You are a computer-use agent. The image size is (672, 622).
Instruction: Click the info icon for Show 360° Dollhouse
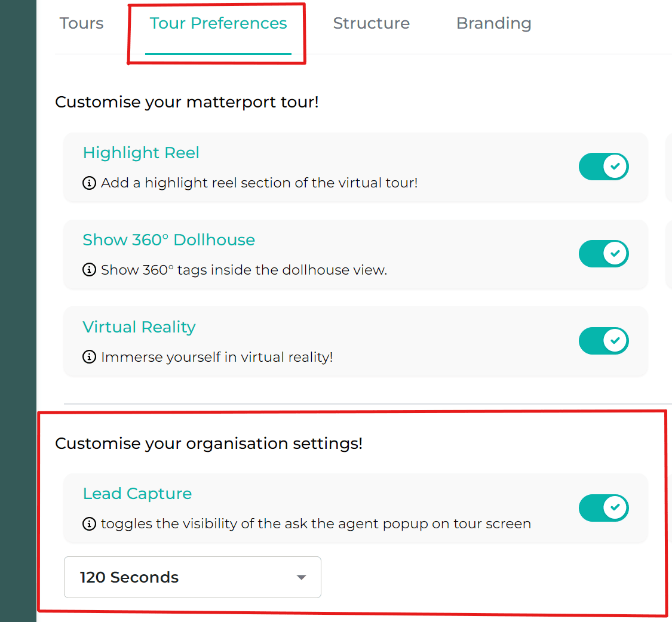pos(89,270)
